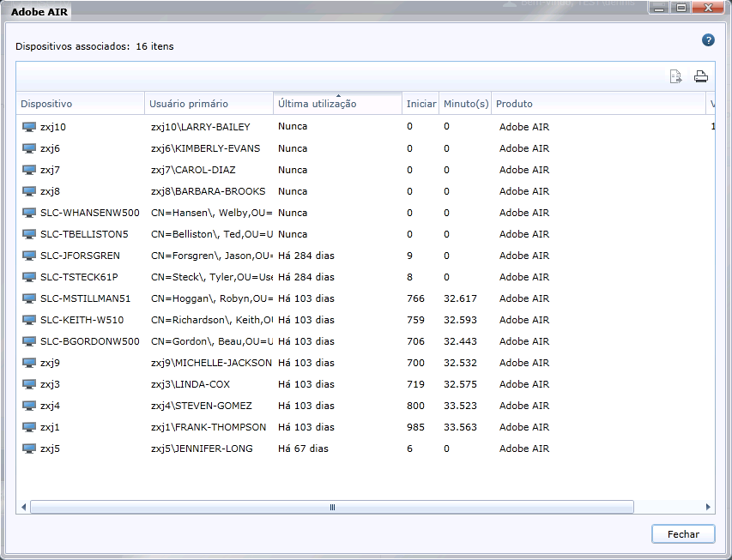Click the horizontal scrollbar thumb
Image resolution: width=732 pixels, height=560 pixels.
pyautogui.click(x=332, y=507)
